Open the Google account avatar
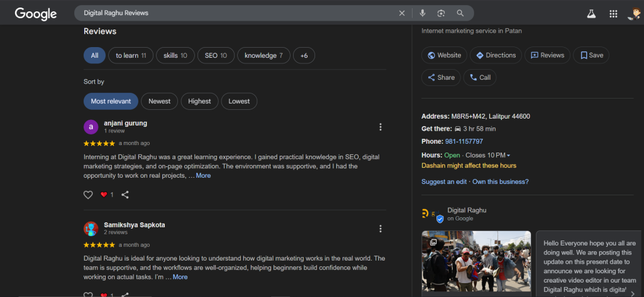 (634, 14)
